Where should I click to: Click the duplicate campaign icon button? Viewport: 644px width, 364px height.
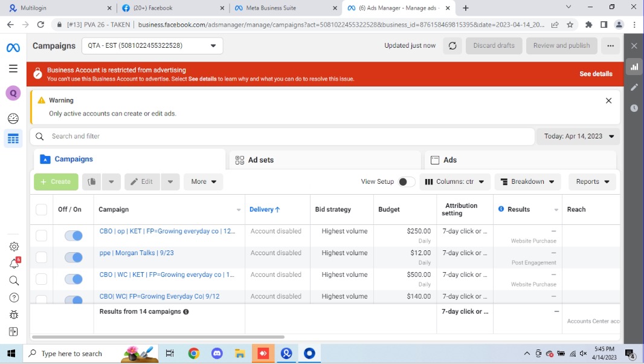92,181
